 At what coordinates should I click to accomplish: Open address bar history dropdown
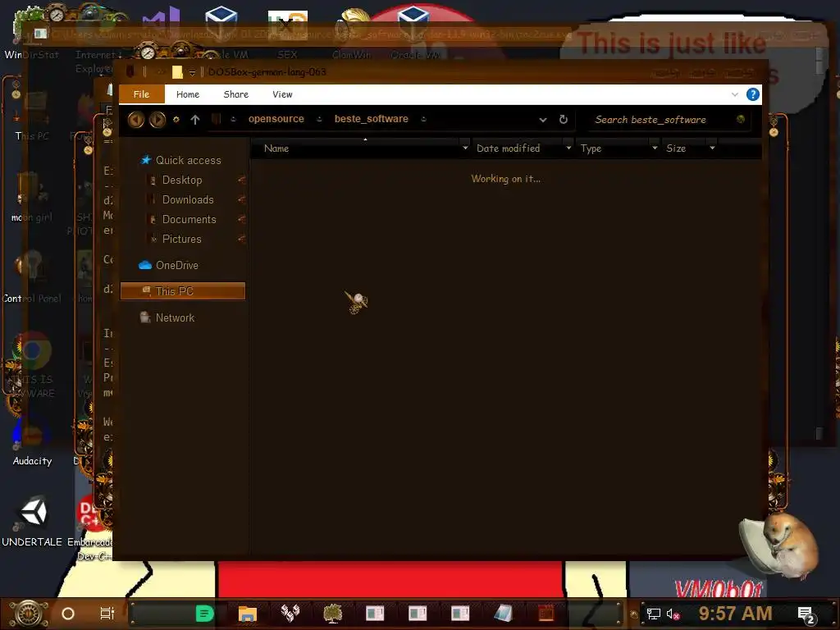click(x=543, y=120)
